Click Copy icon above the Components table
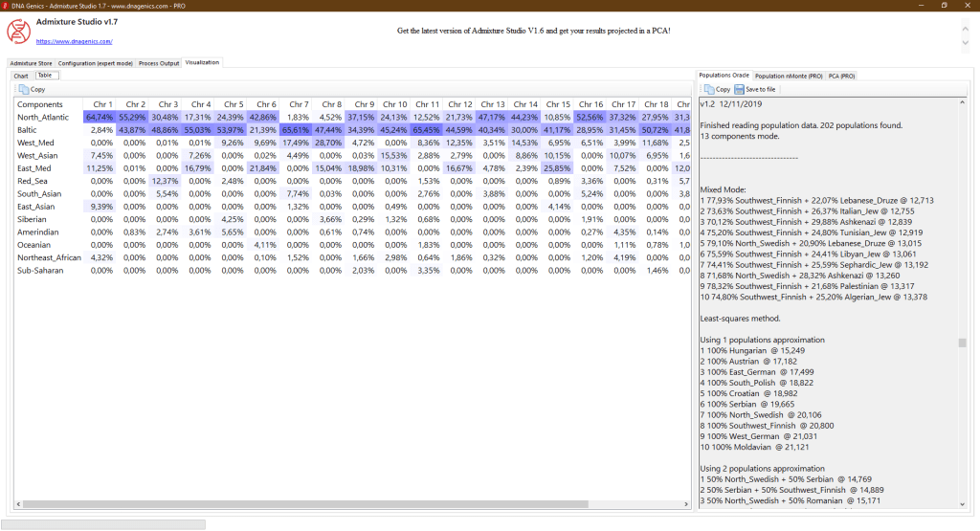 25,89
